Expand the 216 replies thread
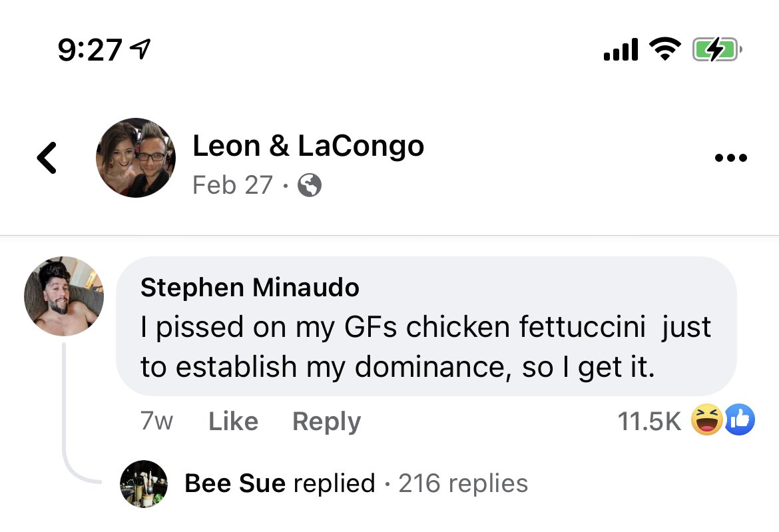 click(x=463, y=483)
